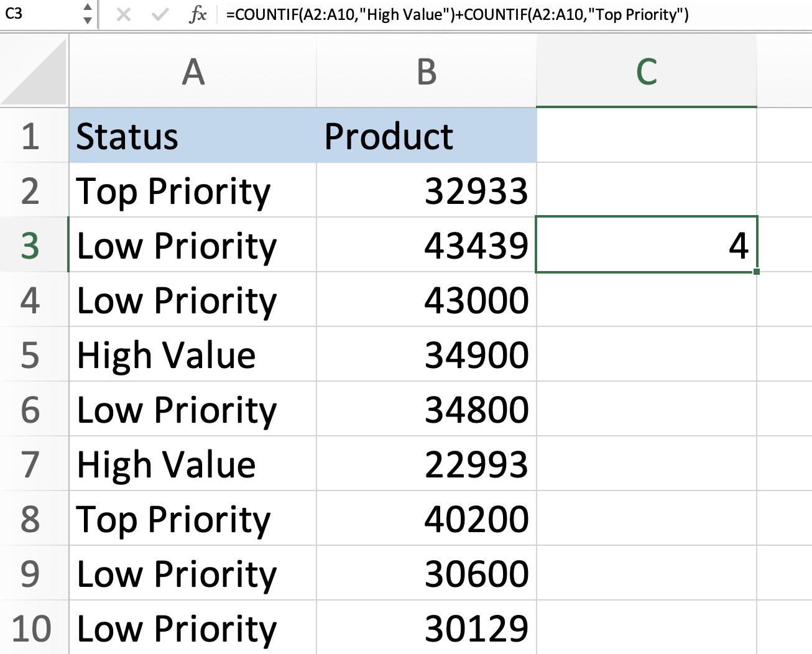Select row 8 header
The height and width of the screenshot is (654, 812).
(34, 518)
